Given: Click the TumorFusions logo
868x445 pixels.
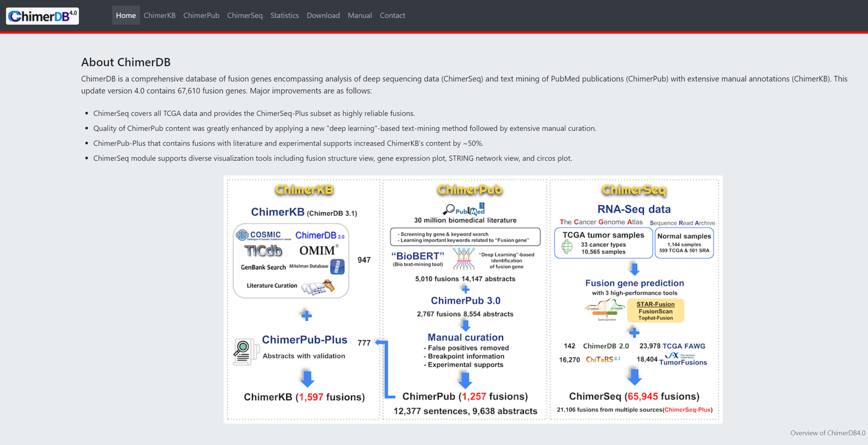Looking at the screenshot, I should (x=683, y=359).
